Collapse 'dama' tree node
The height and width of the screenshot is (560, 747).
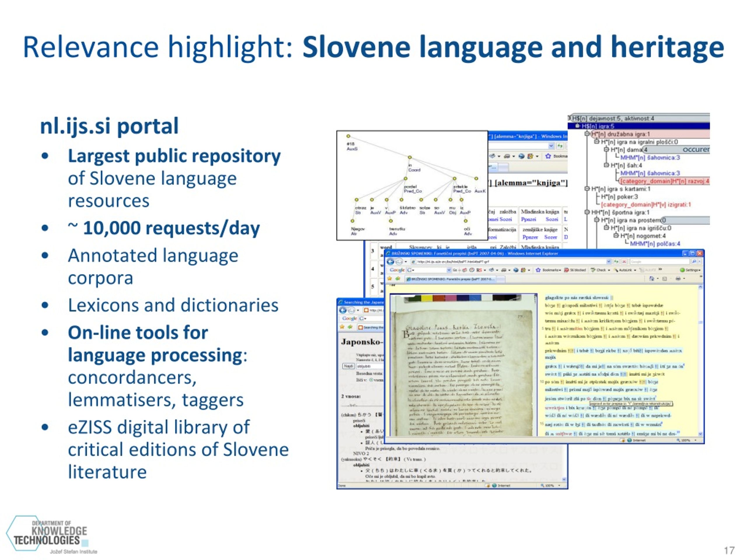pos(607,150)
